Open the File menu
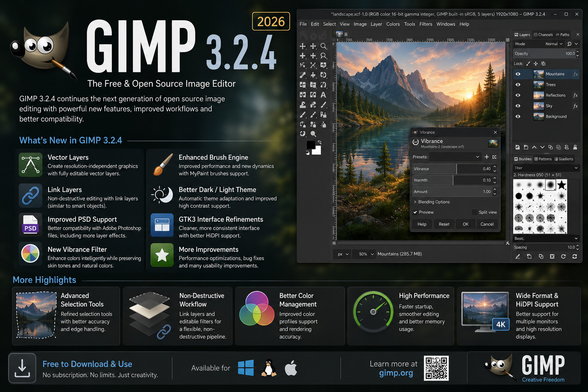The image size is (588, 392). pyautogui.click(x=303, y=24)
